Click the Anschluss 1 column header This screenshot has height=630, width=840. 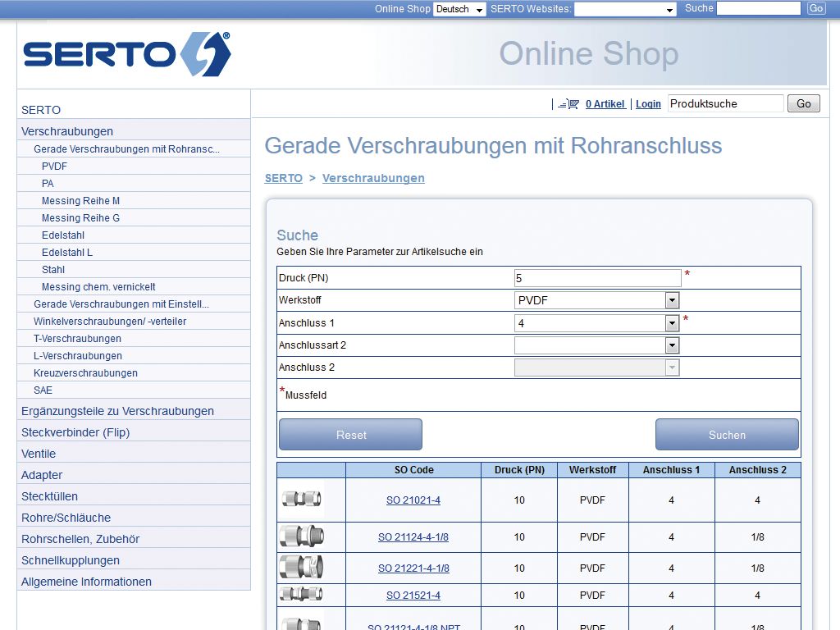tap(671, 470)
